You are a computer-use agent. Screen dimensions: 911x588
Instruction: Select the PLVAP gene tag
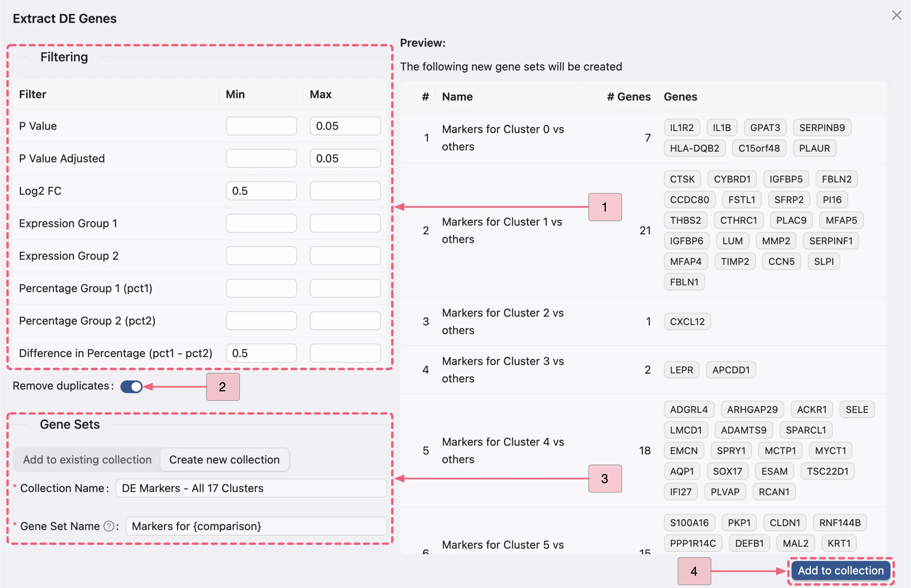pyautogui.click(x=725, y=491)
